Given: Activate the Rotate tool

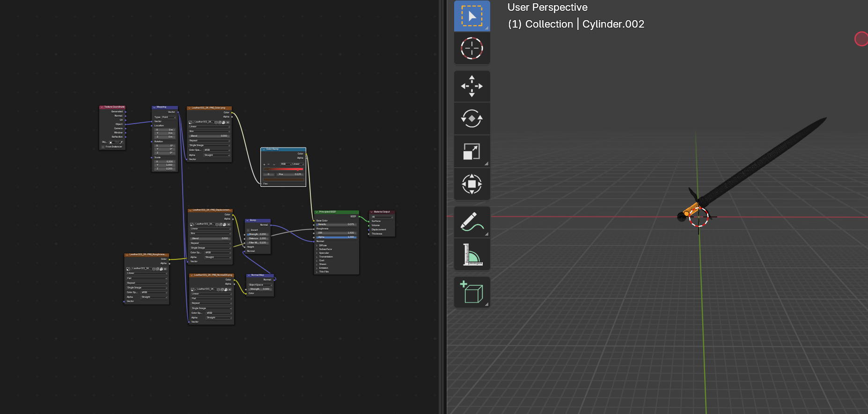Looking at the screenshot, I should 472,119.
